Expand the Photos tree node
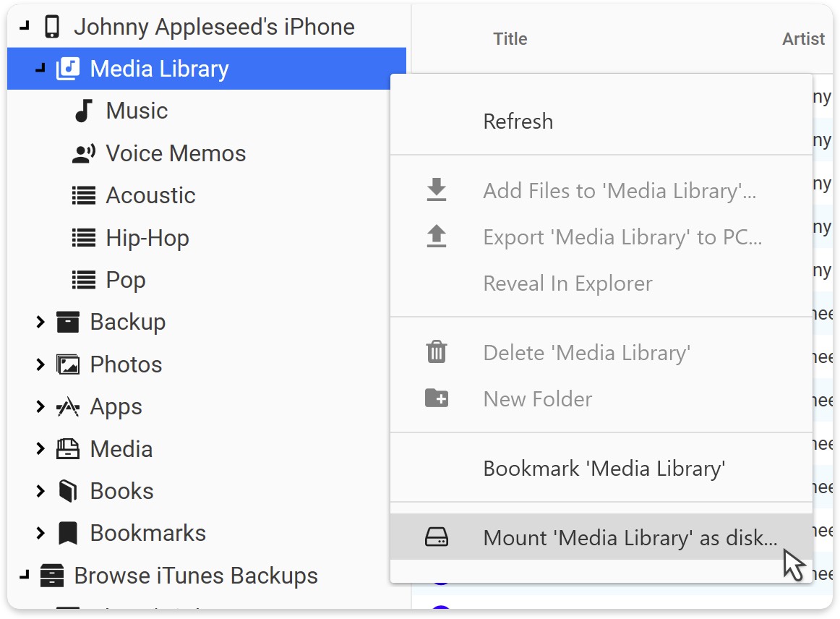The image size is (840, 619). pos(40,364)
